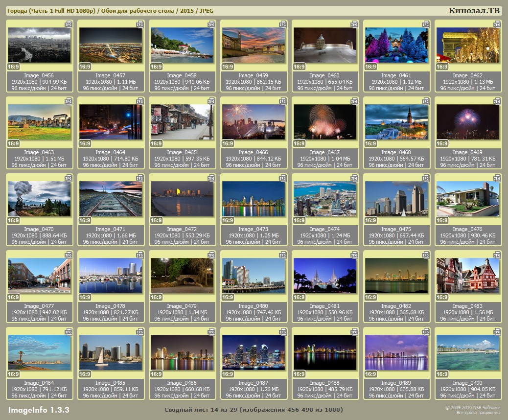Click the 16:9 badge on Image_0470
508x420 pixels.
click(14, 221)
